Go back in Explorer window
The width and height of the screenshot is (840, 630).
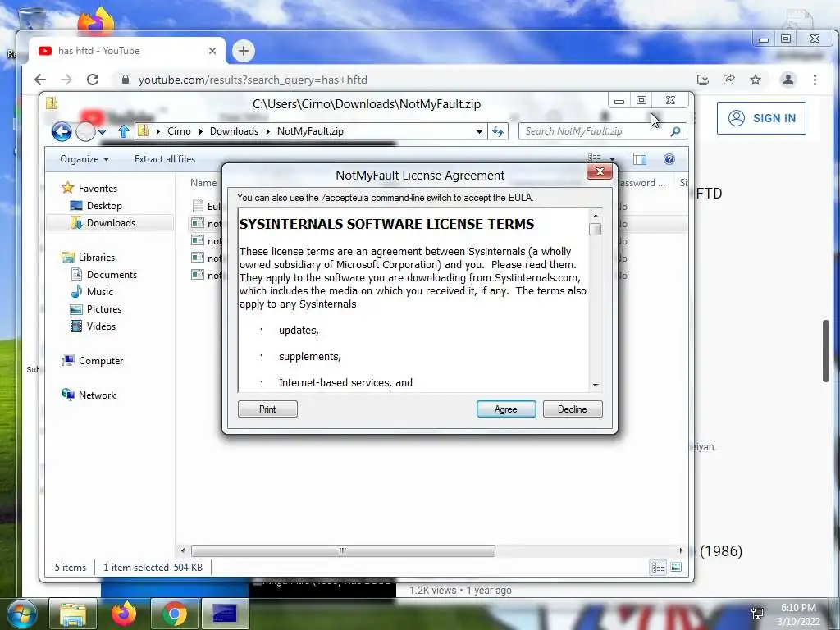point(62,131)
